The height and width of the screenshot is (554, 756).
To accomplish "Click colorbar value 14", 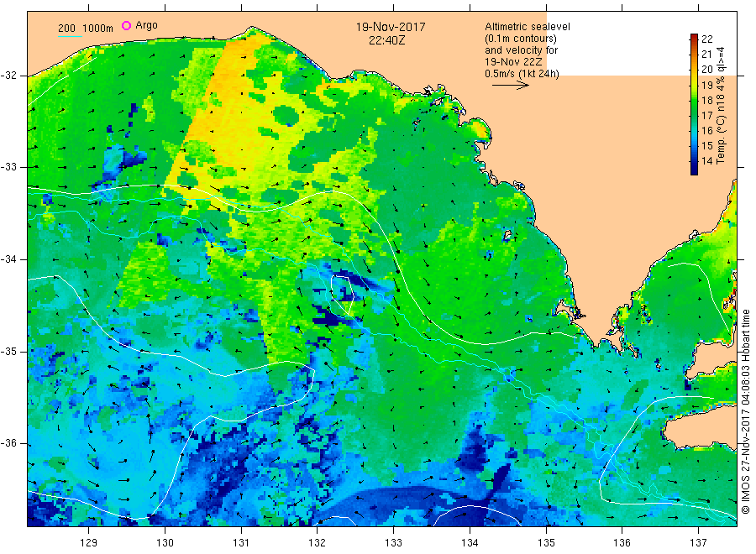I will (x=706, y=161).
